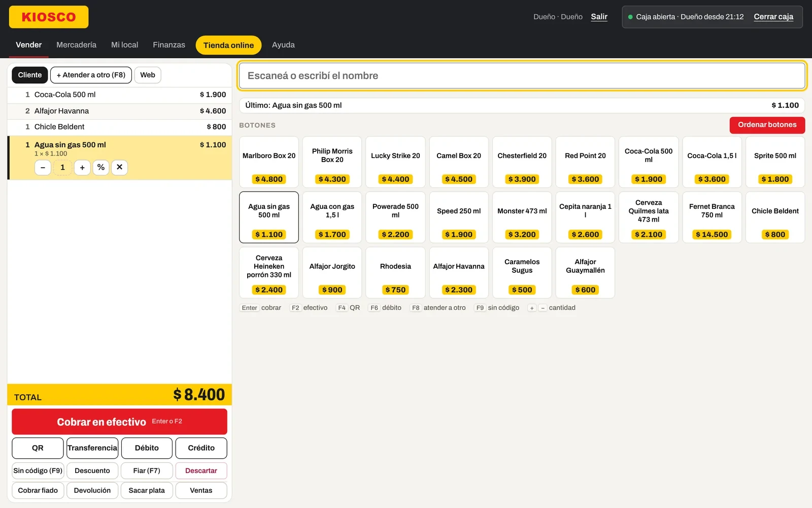Open the Vender tab
Image resolution: width=812 pixels, height=508 pixels.
[x=28, y=45]
